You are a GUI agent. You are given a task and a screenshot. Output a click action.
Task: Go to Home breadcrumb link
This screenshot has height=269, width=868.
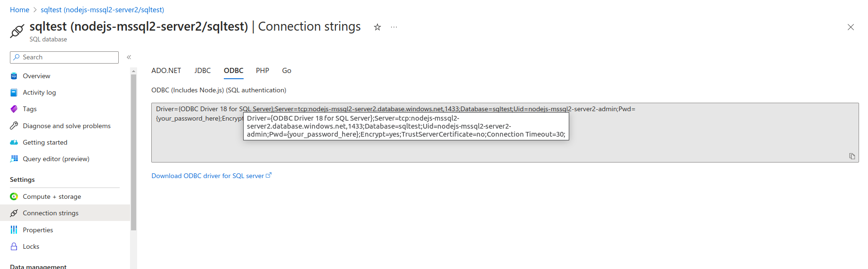19,10
